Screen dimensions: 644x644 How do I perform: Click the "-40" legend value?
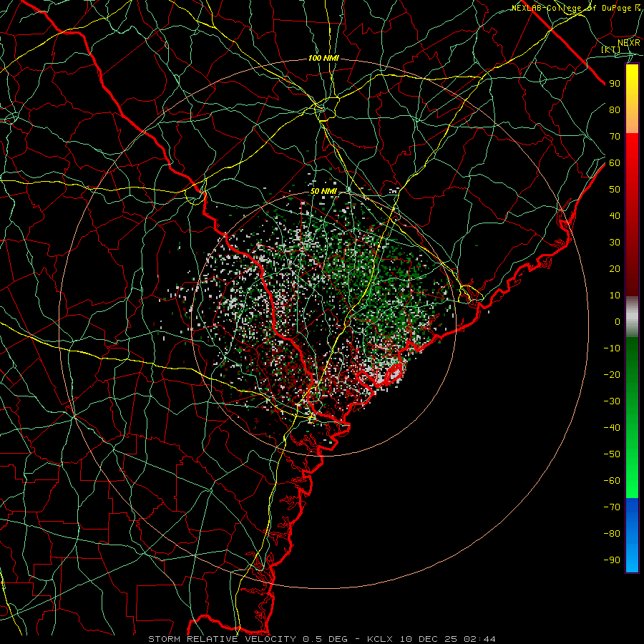click(612, 428)
